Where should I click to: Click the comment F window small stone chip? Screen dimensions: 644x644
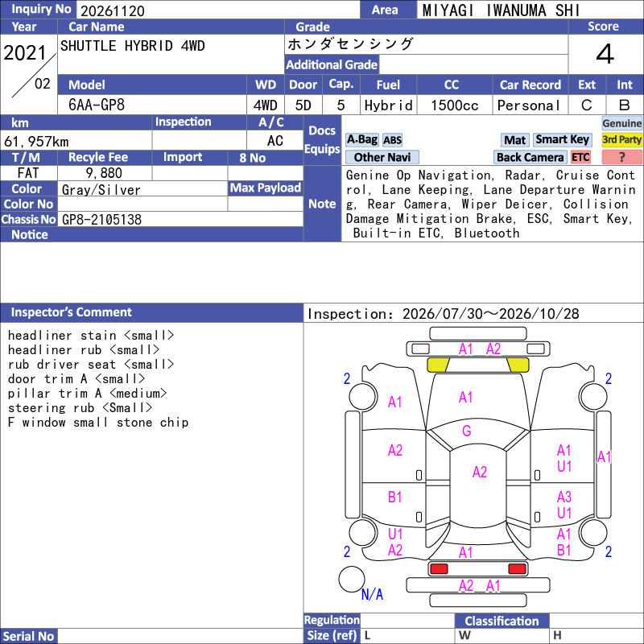click(x=97, y=422)
